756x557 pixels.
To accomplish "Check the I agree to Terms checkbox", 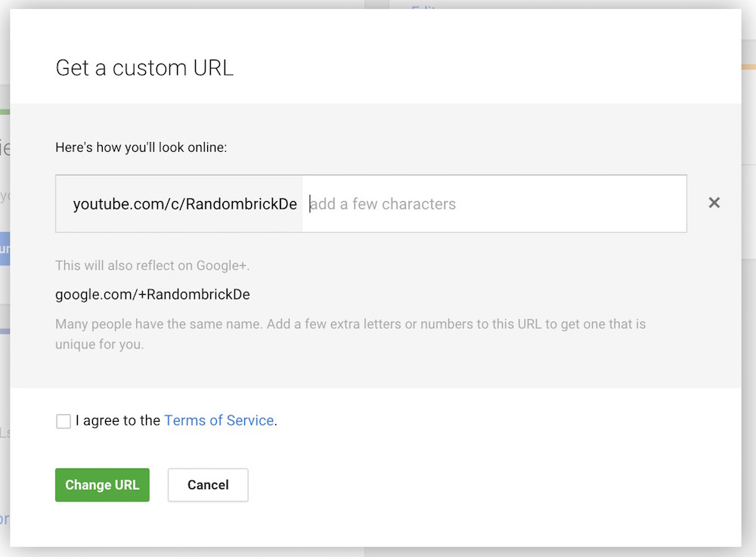I will tap(64, 421).
